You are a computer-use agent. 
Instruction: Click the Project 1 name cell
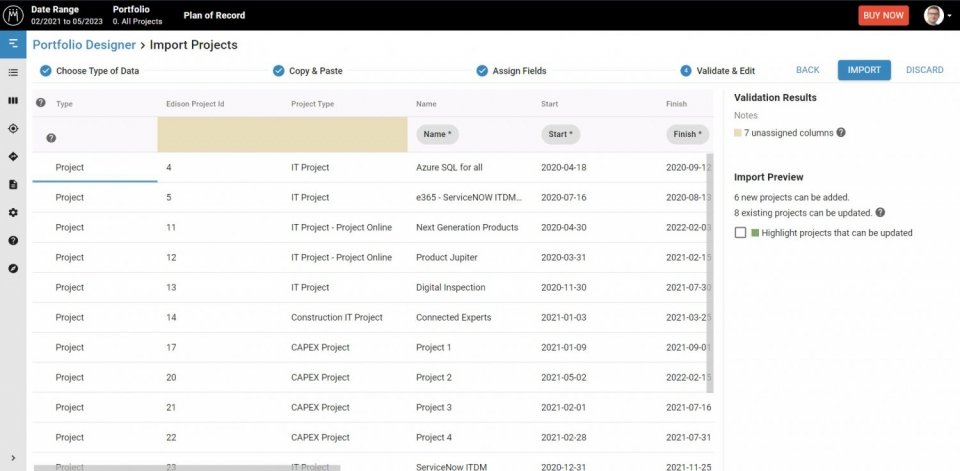pos(433,347)
